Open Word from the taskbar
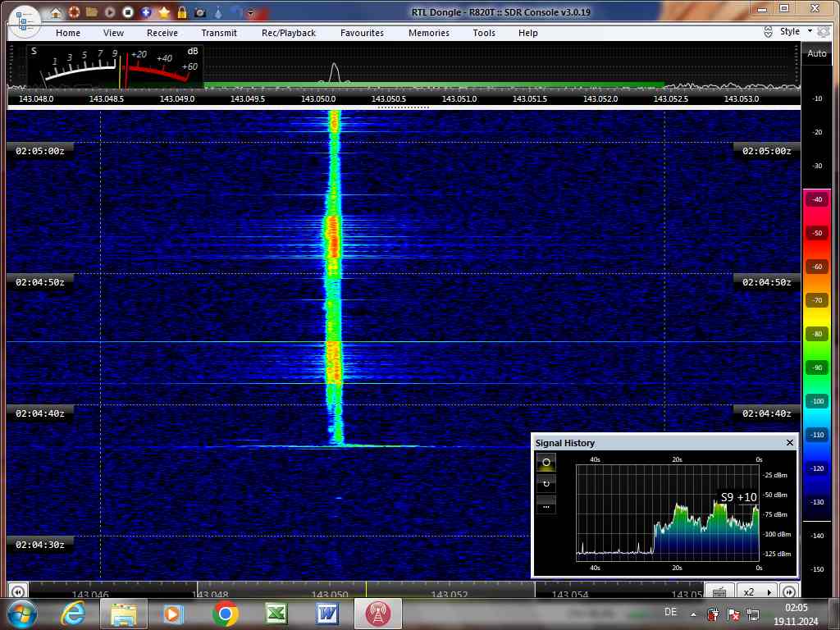The height and width of the screenshot is (630, 840). [x=326, y=614]
